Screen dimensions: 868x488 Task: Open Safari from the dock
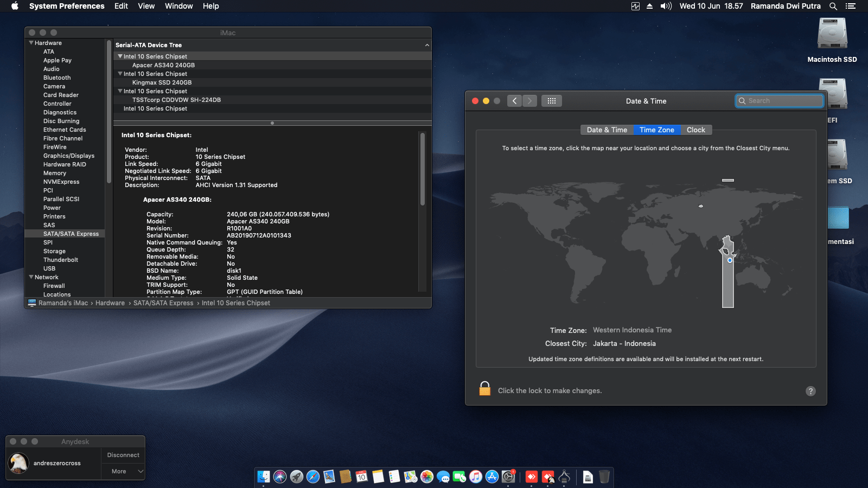pyautogui.click(x=313, y=477)
